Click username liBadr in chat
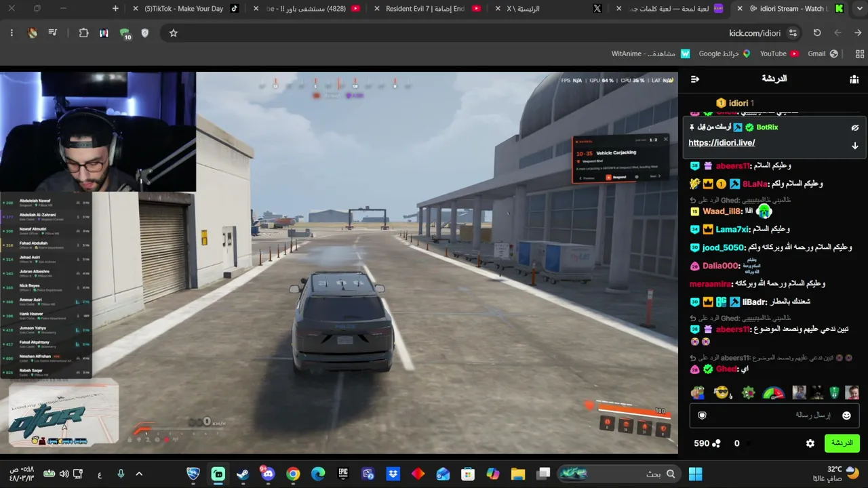Viewport: 868px width, 488px height. tap(755, 302)
